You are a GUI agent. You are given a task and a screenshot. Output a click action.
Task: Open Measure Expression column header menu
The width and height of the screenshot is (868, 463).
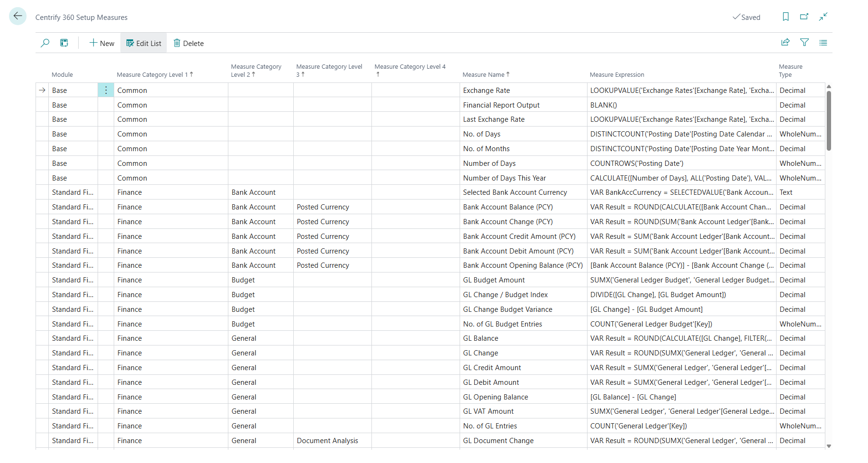[x=617, y=75]
